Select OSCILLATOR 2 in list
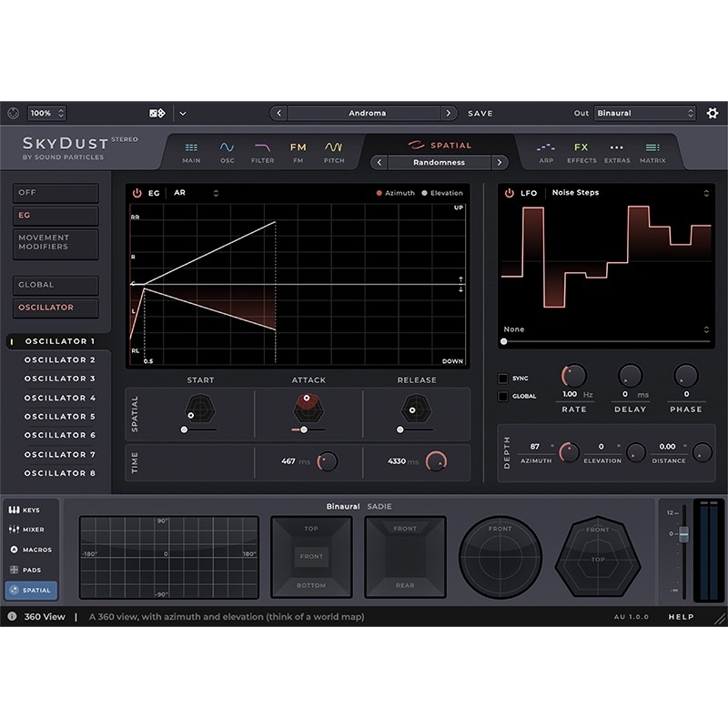The width and height of the screenshot is (728, 728). (x=59, y=359)
